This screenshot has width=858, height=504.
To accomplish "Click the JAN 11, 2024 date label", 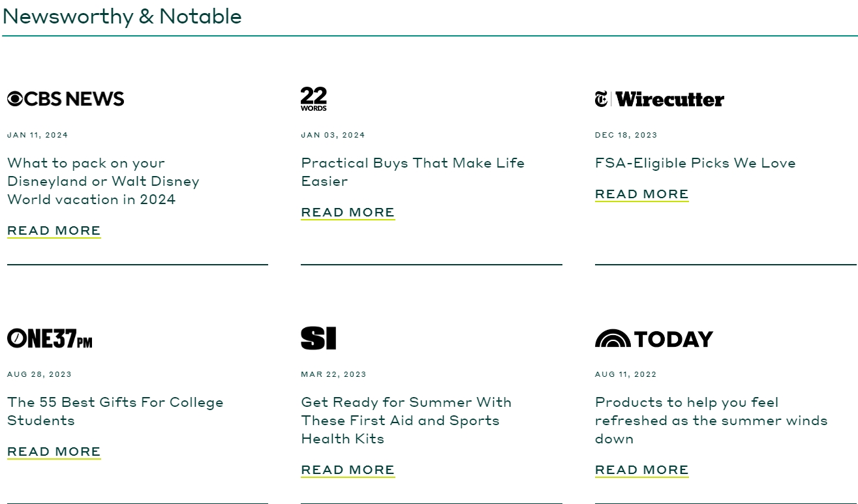I will pyautogui.click(x=37, y=135).
